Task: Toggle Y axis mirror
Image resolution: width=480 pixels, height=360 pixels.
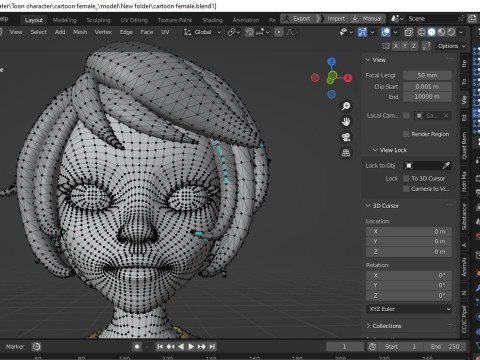Action: pyautogui.click(x=405, y=46)
